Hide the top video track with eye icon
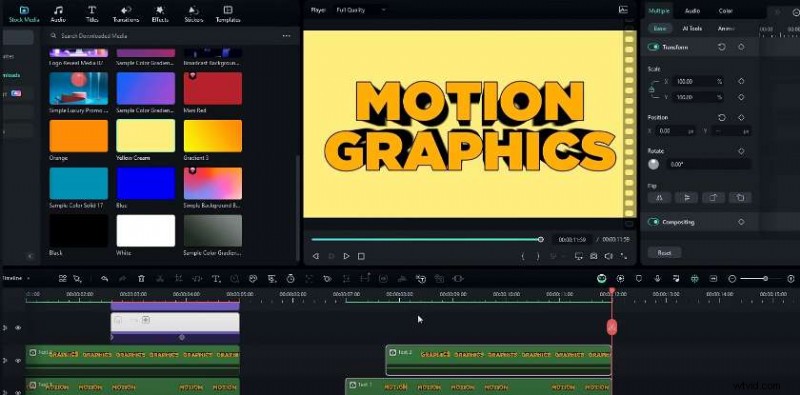This screenshot has height=395, width=800. point(18,328)
